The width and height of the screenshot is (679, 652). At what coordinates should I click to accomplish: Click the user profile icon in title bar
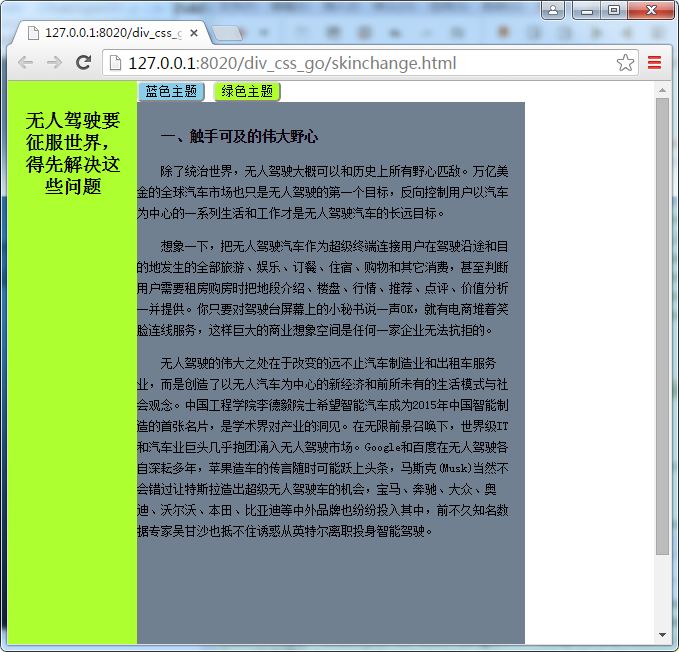(553, 11)
